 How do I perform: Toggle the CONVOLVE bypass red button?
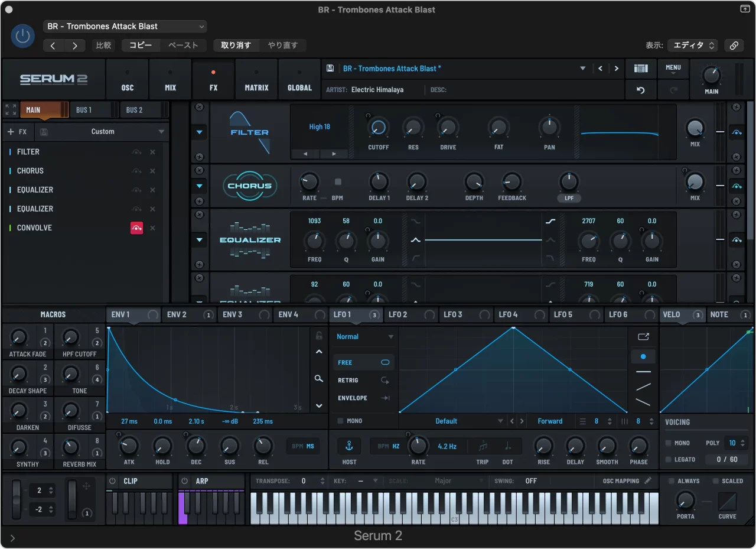click(x=136, y=228)
